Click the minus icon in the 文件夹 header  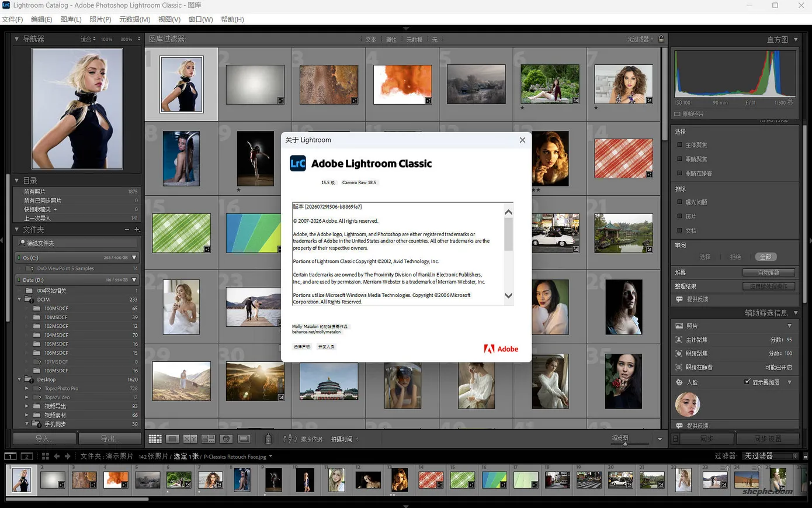coord(127,230)
